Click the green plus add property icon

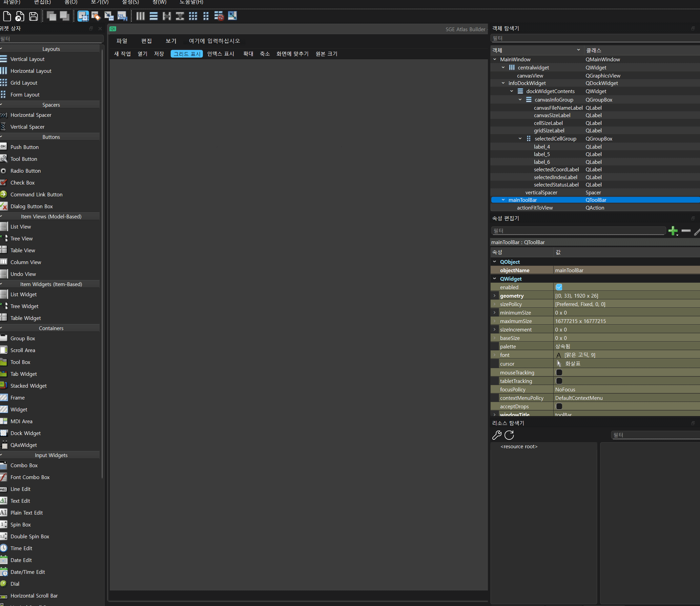[x=673, y=231]
